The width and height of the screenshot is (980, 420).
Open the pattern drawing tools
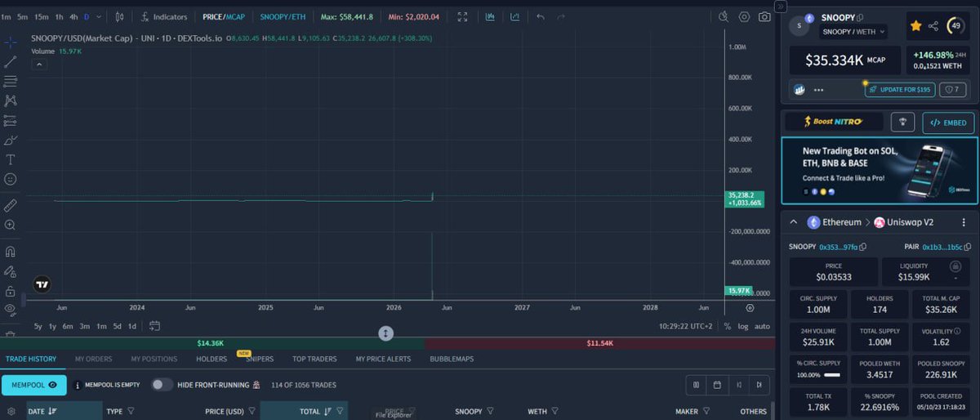pos(11,101)
